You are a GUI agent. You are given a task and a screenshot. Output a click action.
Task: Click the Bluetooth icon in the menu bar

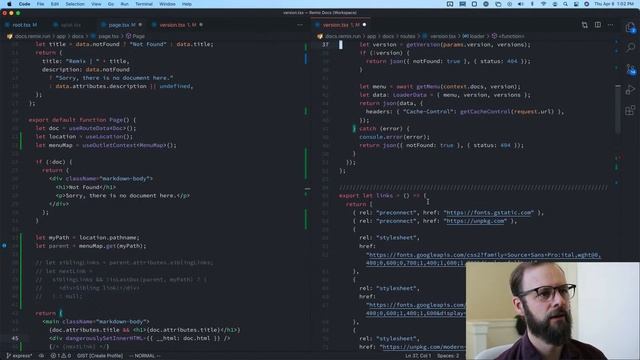pyautogui.click(x=532, y=4)
